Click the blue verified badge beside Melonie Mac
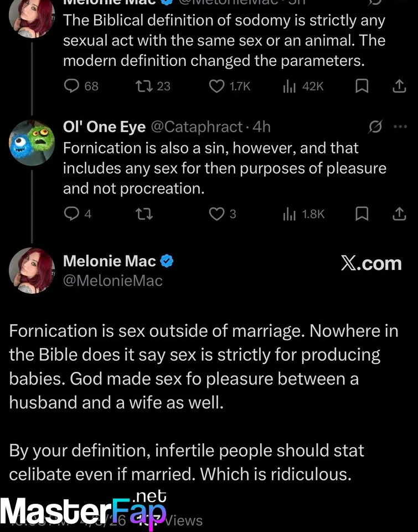Screen dimensions: 418x532 [167, 261]
